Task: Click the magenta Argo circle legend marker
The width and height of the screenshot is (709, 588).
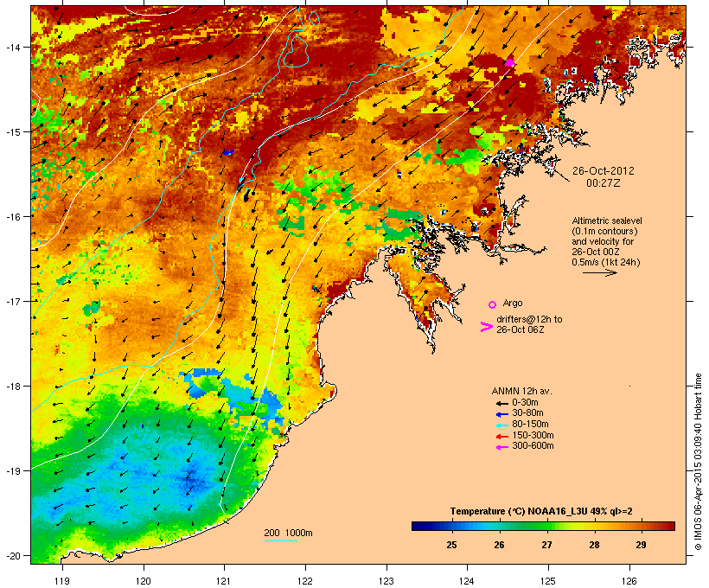Action: coord(492,304)
